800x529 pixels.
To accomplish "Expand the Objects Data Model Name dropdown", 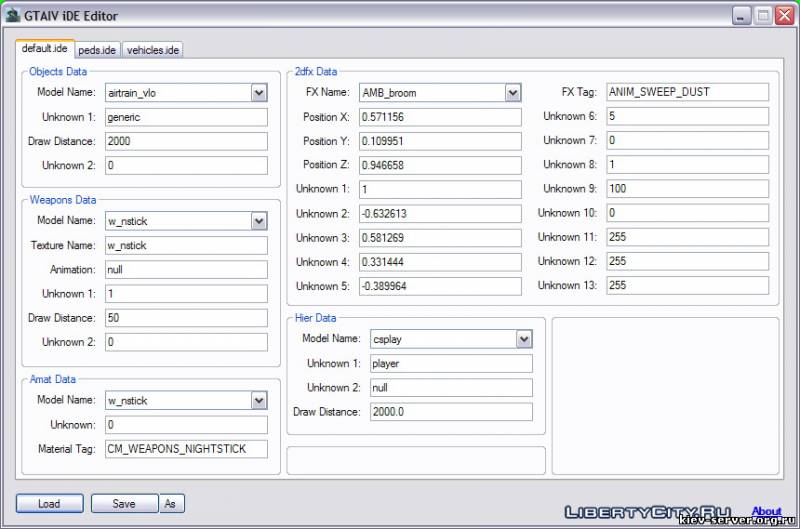I will [259, 93].
